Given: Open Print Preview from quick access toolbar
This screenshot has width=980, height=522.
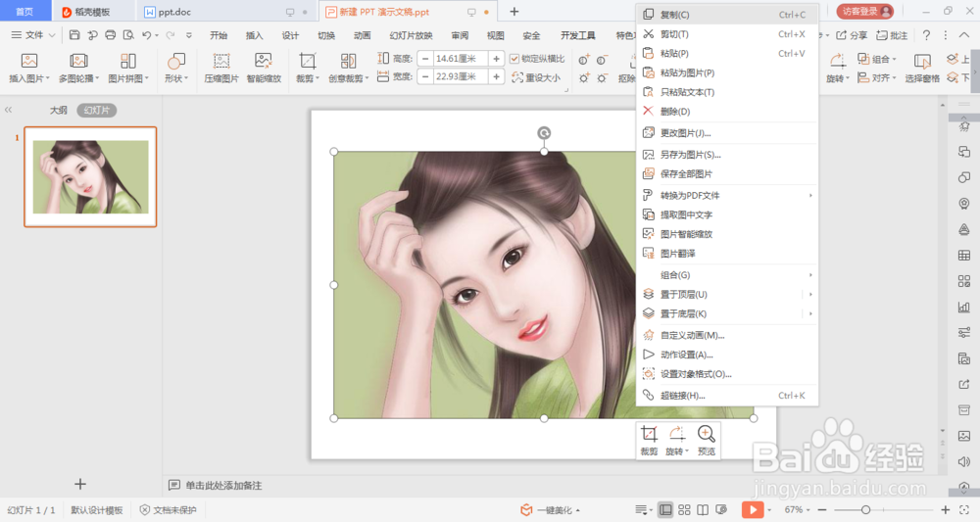Looking at the screenshot, I should click(x=128, y=35).
